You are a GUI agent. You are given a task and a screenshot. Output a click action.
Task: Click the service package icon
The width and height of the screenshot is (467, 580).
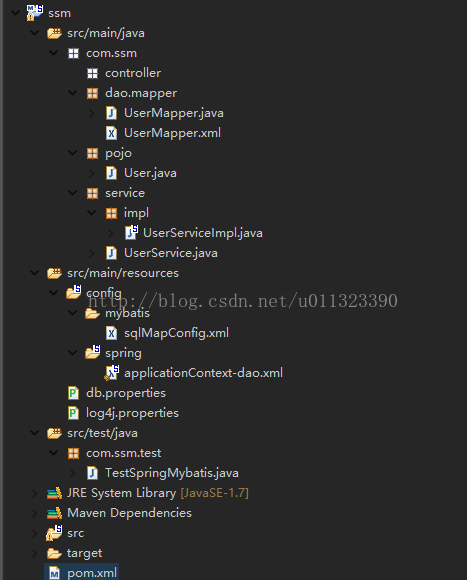[92, 193]
